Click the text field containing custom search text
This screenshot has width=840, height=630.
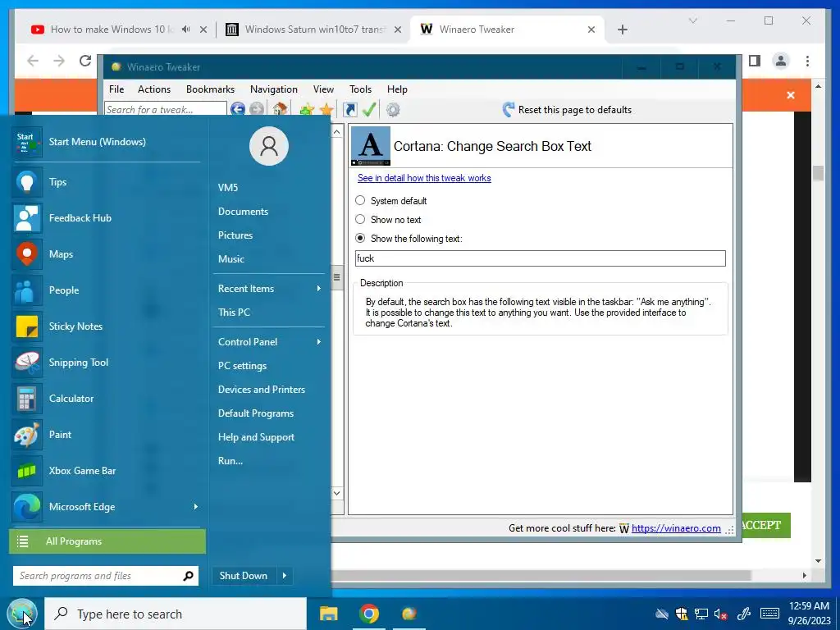coord(540,258)
